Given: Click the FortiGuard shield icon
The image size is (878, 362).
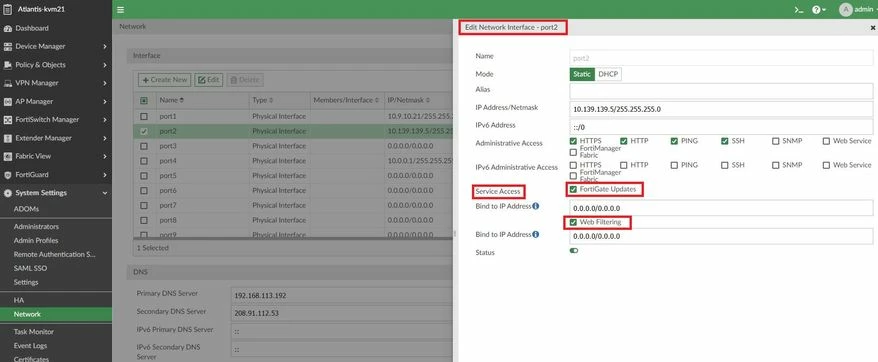Looking at the screenshot, I should click(8, 175).
